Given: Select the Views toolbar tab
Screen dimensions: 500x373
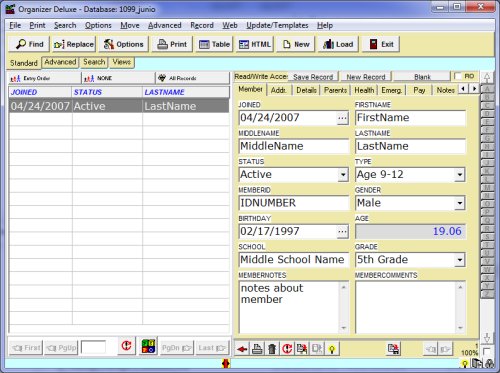Looking at the screenshot, I should point(121,62).
